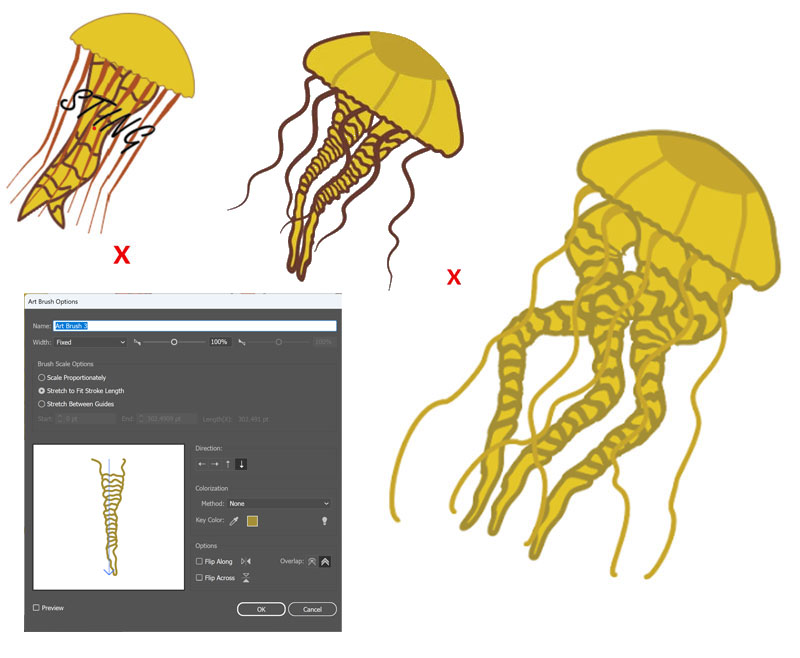Set brush direction to right arrow
Screen dimensions: 800x658
214,464
